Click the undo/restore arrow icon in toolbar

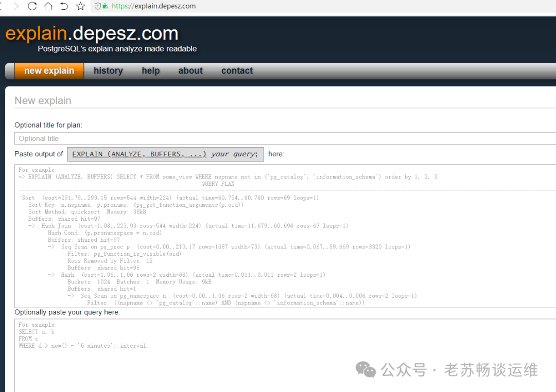click(64, 6)
